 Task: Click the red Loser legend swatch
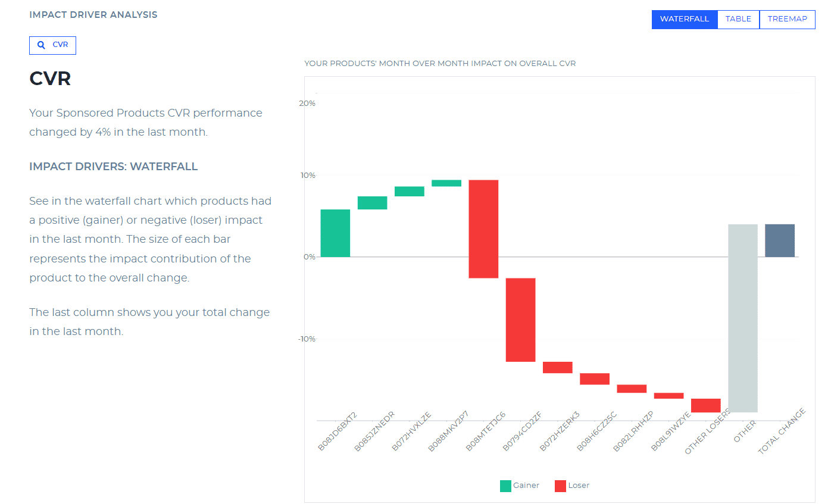pos(560,486)
